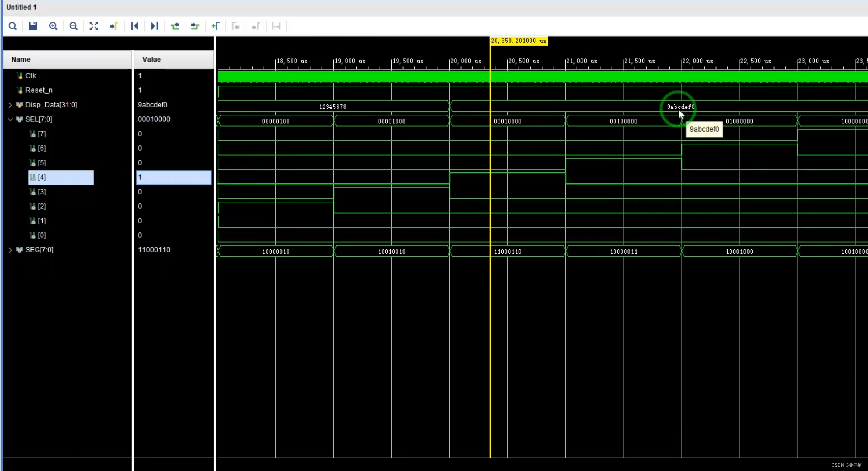Click highlighted value 1 of SEL[4]
The height and width of the screenshot is (471, 868).
click(x=174, y=177)
